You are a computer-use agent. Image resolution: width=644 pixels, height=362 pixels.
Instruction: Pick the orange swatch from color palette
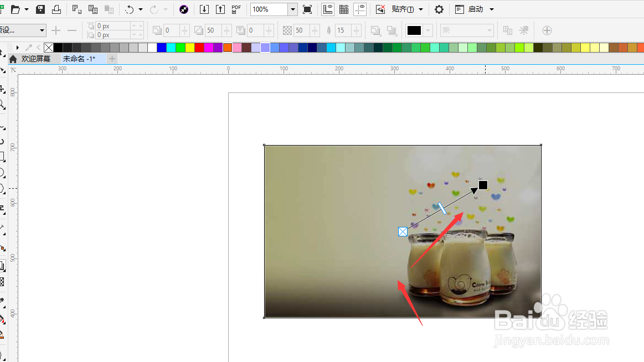[228, 48]
